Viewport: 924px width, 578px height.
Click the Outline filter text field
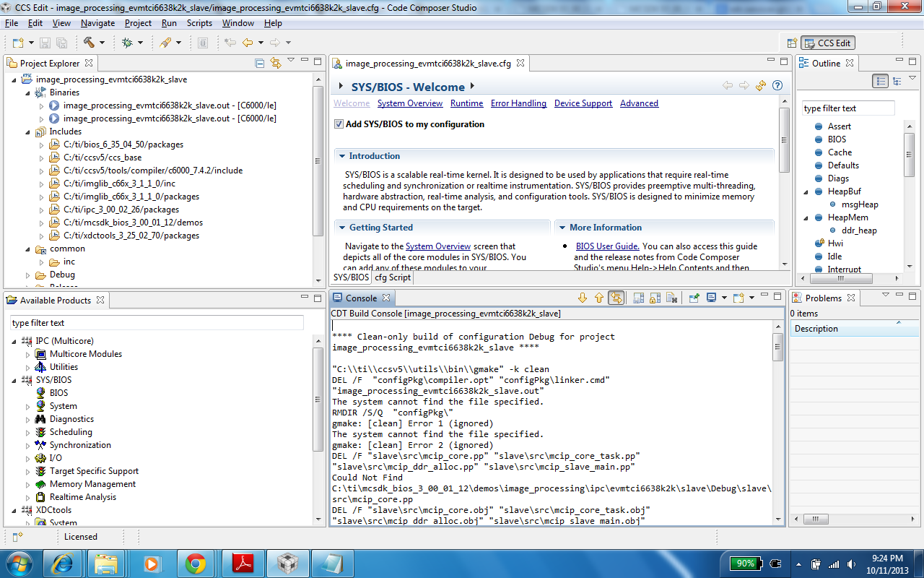click(848, 108)
